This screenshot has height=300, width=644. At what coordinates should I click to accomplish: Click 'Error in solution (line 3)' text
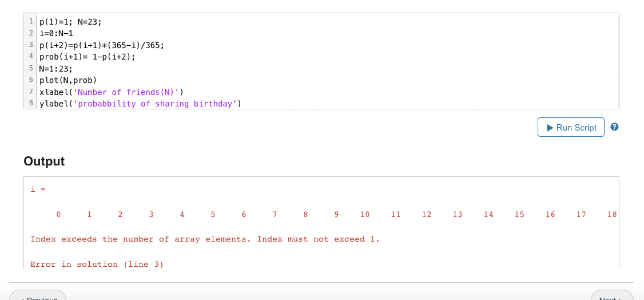pyautogui.click(x=97, y=264)
